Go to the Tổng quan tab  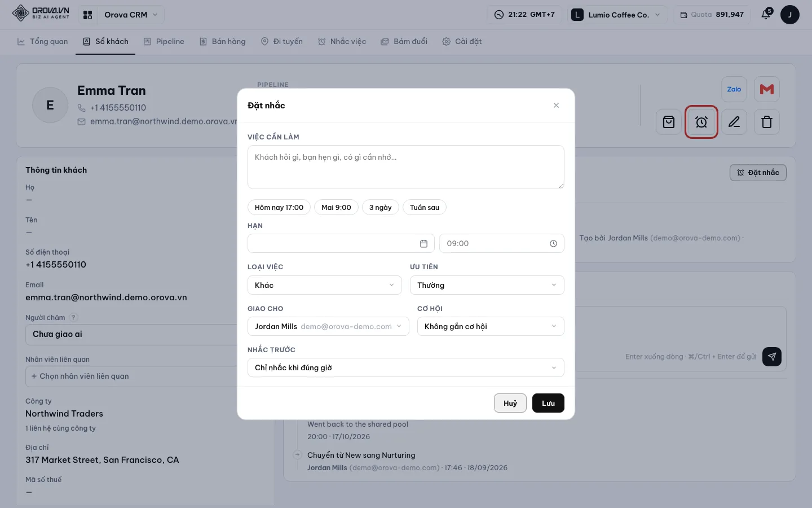(43, 42)
